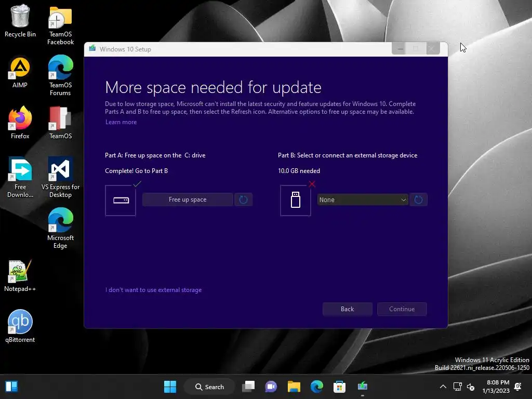Launch Microsoft Edge from the taskbar
Screen dimensions: 532x399
pos(316,387)
